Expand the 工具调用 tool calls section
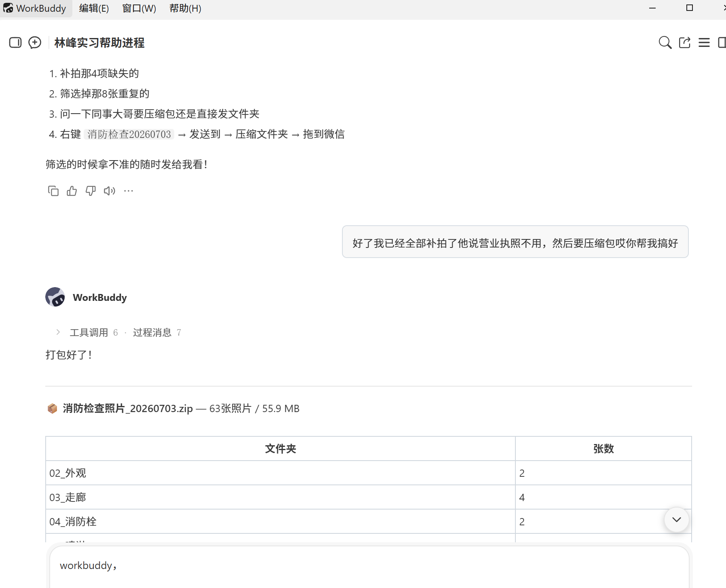This screenshot has height=588, width=726. click(89, 332)
